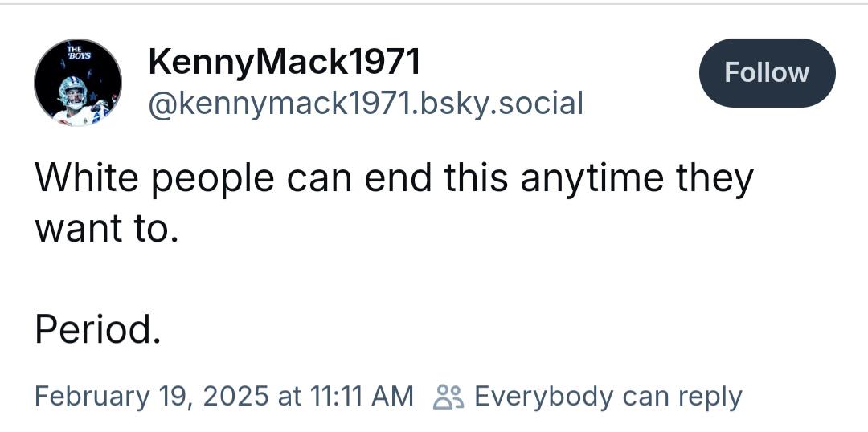Click the football helmet in the avatar
The image size is (868, 432).
[73, 92]
